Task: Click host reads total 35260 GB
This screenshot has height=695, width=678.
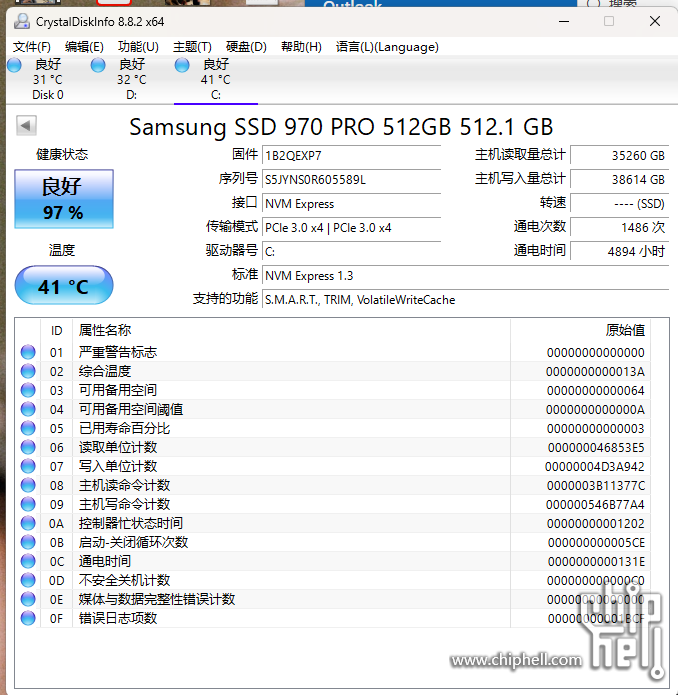Action: 620,156
